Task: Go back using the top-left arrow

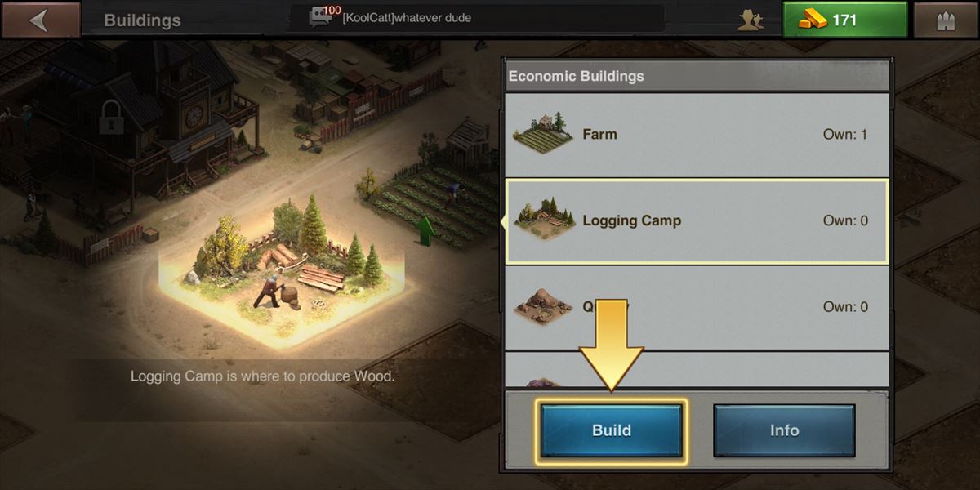Action: pyautogui.click(x=41, y=20)
